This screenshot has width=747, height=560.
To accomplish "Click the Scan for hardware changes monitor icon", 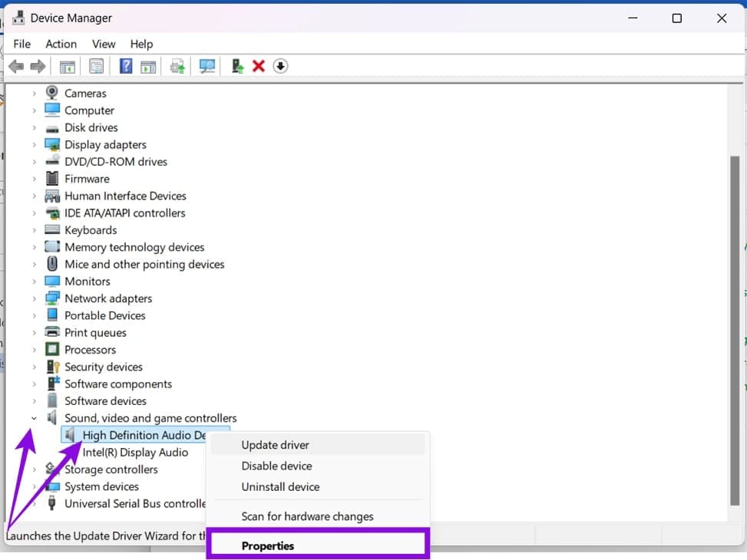I will (x=207, y=66).
